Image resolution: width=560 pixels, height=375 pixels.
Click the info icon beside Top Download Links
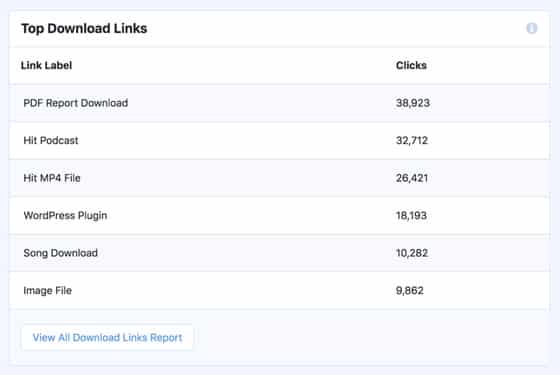(x=531, y=28)
